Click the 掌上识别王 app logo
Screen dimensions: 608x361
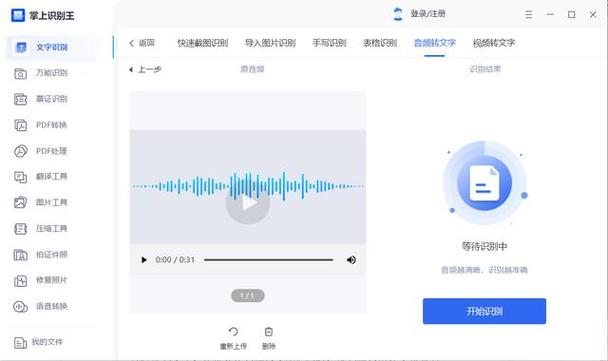point(18,15)
